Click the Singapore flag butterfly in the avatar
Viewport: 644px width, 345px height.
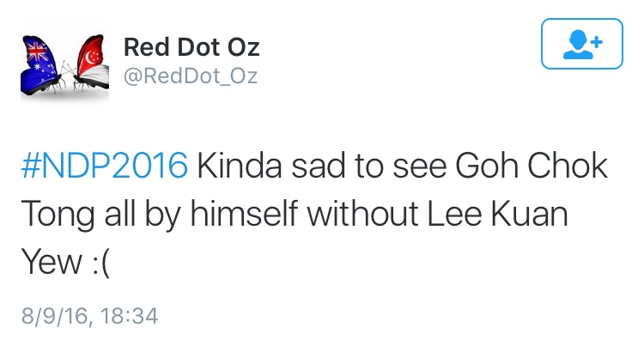tap(86, 62)
